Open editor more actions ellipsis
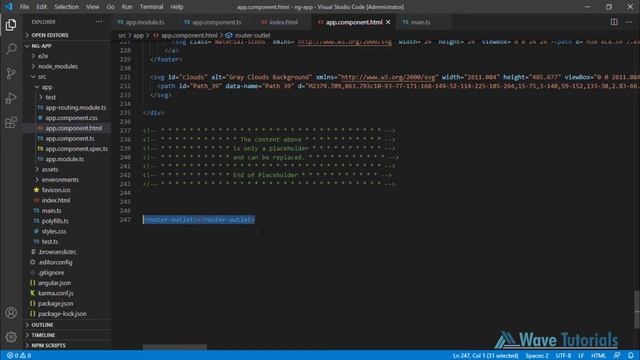640x360 pixels. pos(629,22)
